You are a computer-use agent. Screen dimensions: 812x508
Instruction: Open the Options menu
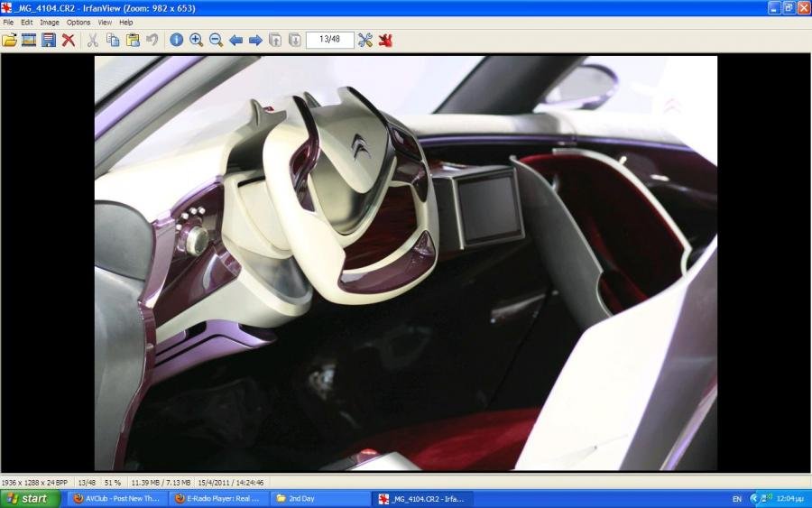tap(78, 22)
